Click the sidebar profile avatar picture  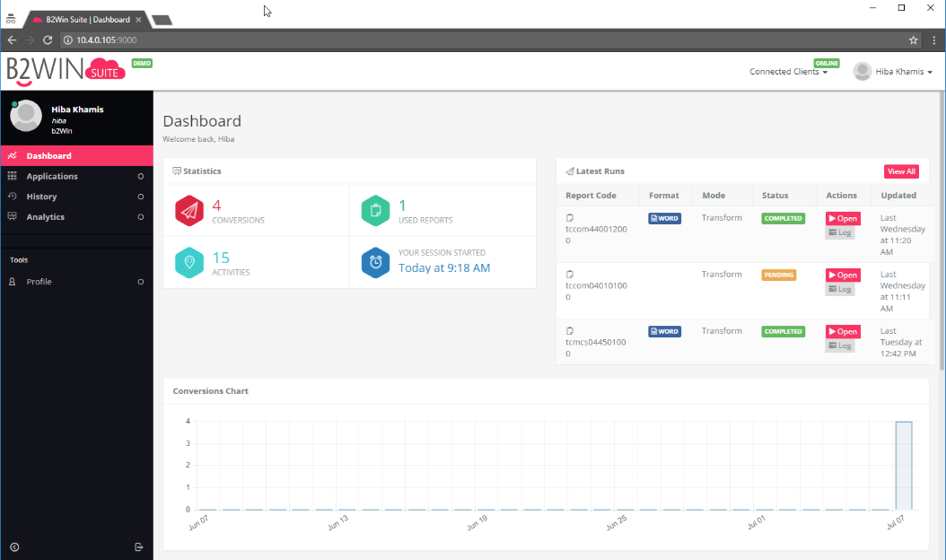point(26,116)
